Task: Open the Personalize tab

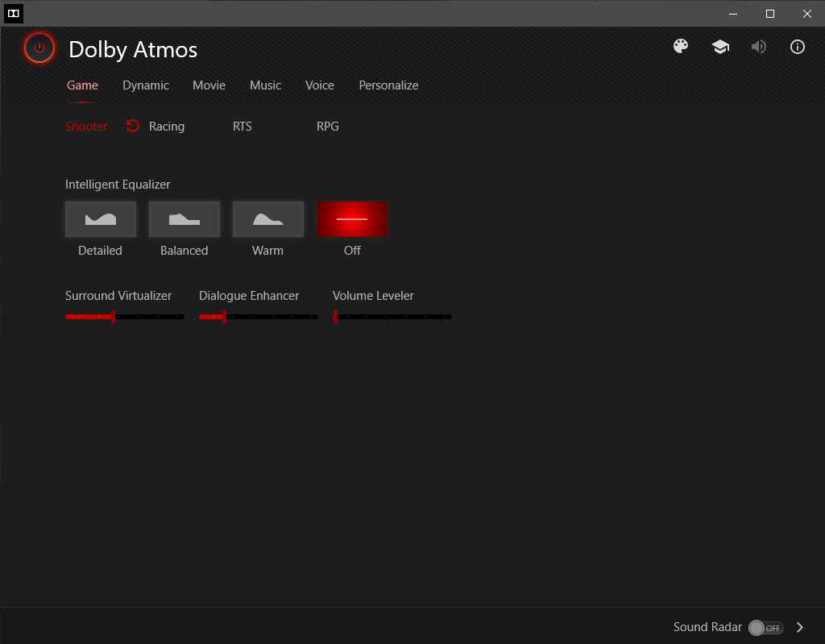Action: (389, 85)
